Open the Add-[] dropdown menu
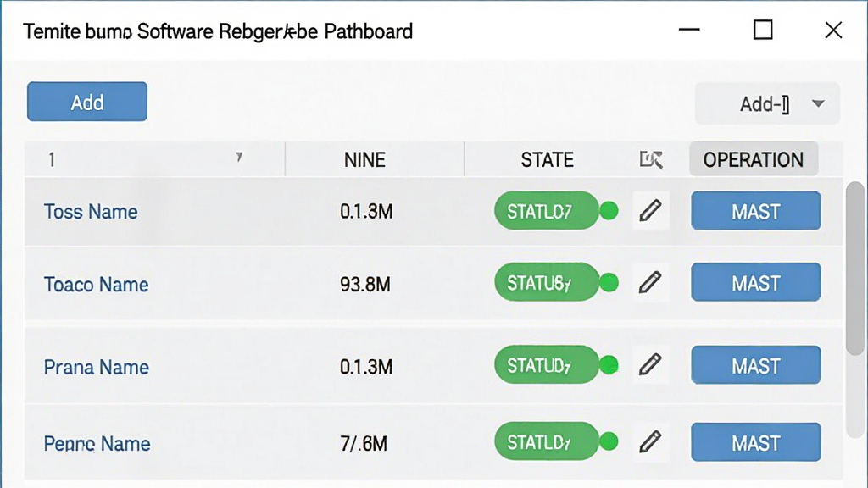 coord(767,103)
